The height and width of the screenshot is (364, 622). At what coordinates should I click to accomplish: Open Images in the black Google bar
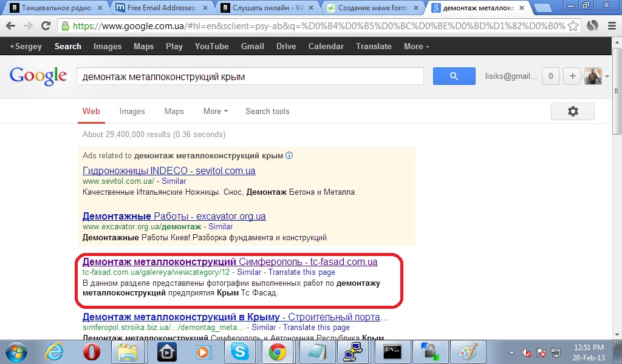click(108, 46)
